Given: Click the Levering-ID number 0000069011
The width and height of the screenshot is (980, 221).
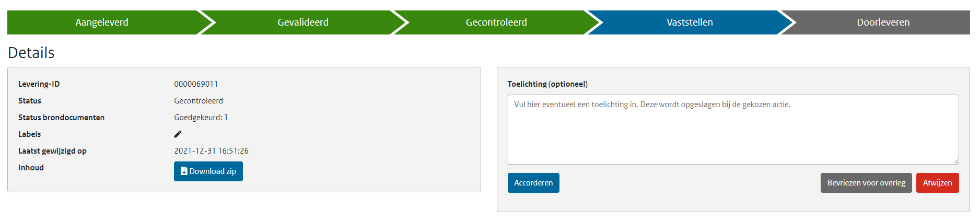Looking at the screenshot, I should click(x=196, y=84).
